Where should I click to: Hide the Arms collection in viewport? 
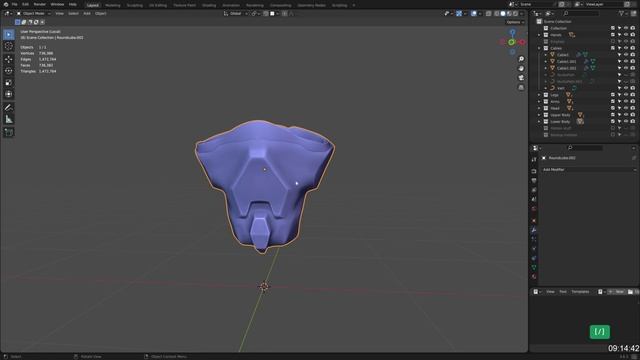[626, 102]
